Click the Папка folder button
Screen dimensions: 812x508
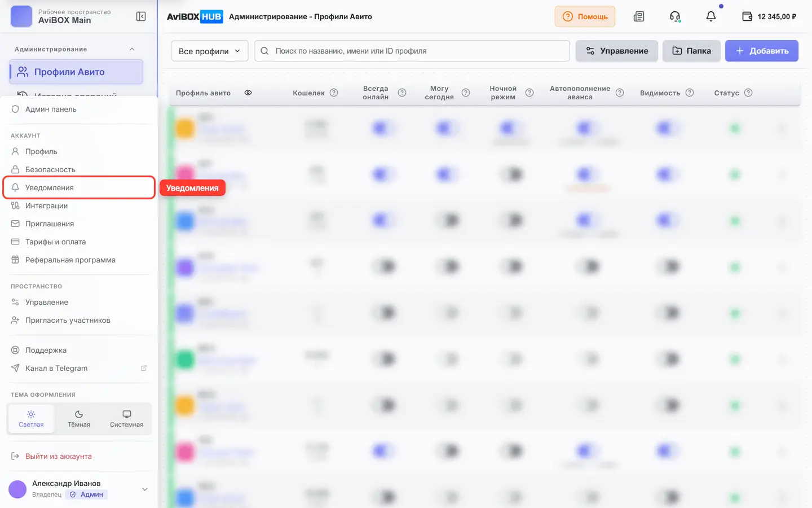point(691,51)
